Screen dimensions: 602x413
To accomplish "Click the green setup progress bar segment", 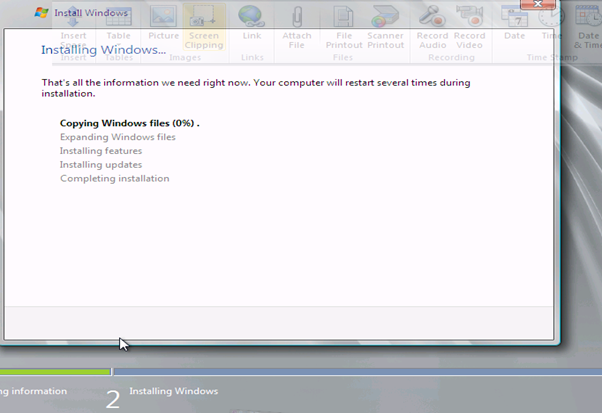I will point(55,372).
